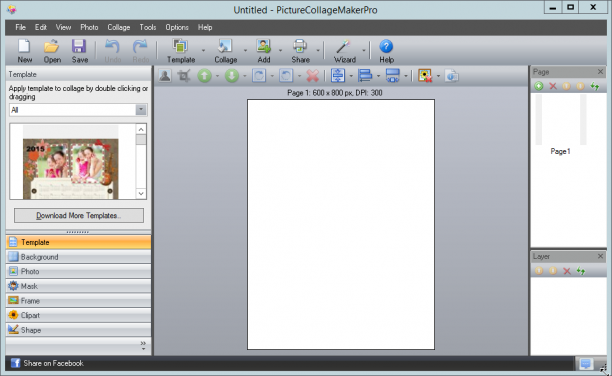Open the Options menu
This screenshot has width=612, height=376.
pos(177,27)
